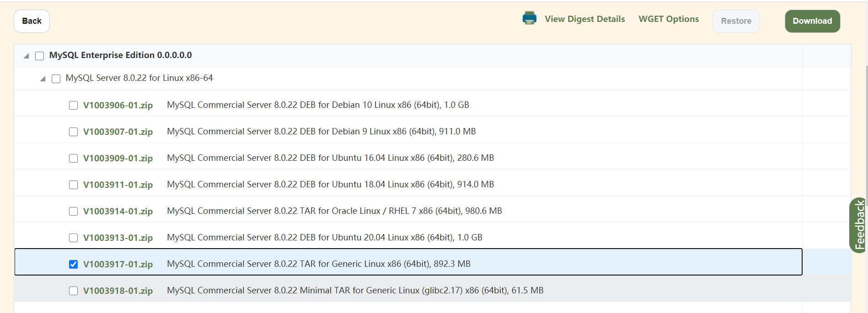Open the Feedback side tab

[859, 225]
